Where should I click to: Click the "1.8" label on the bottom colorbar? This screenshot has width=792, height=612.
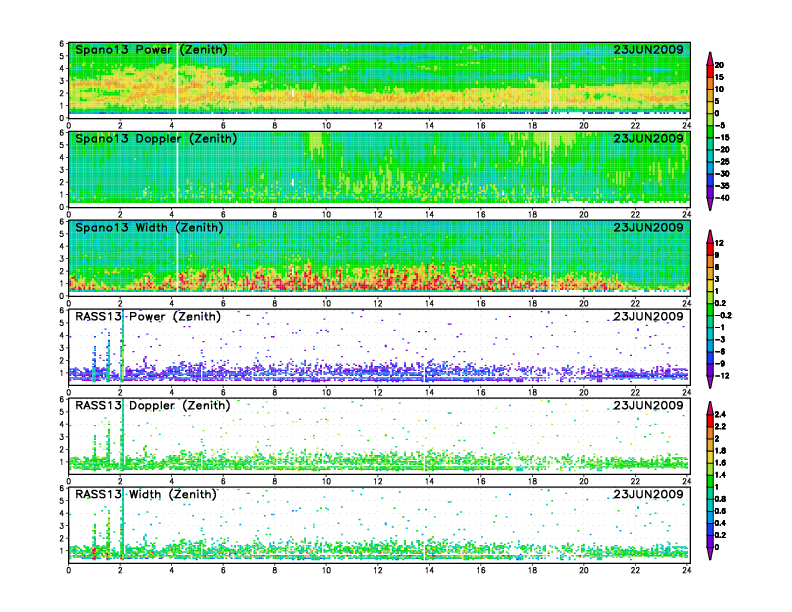(720, 451)
